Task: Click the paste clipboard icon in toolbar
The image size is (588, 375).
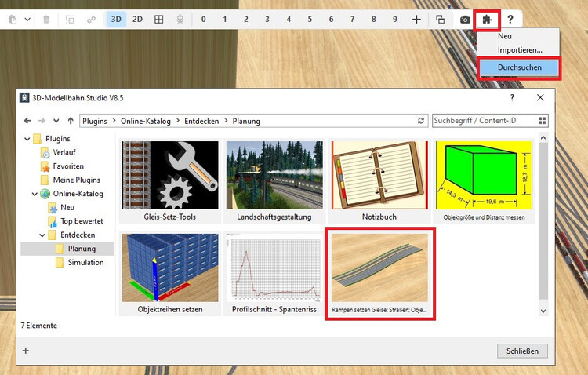Action: click(x=13, y=19)
